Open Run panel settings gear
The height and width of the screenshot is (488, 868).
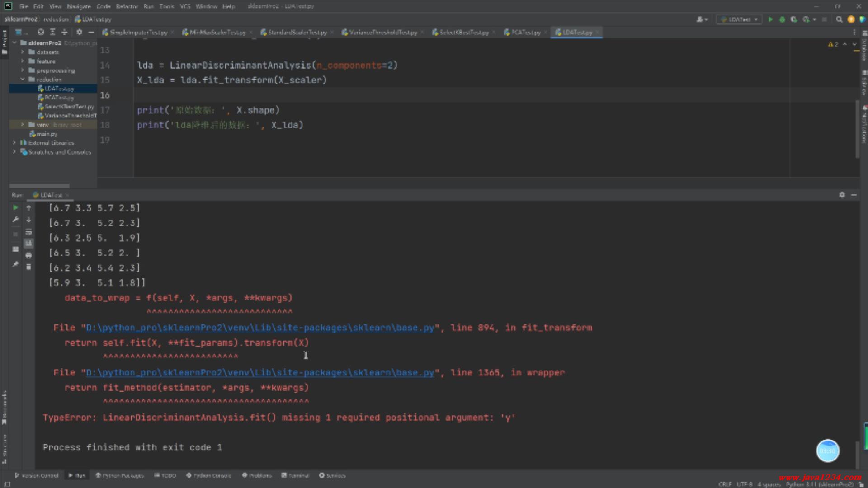[842, 195]
